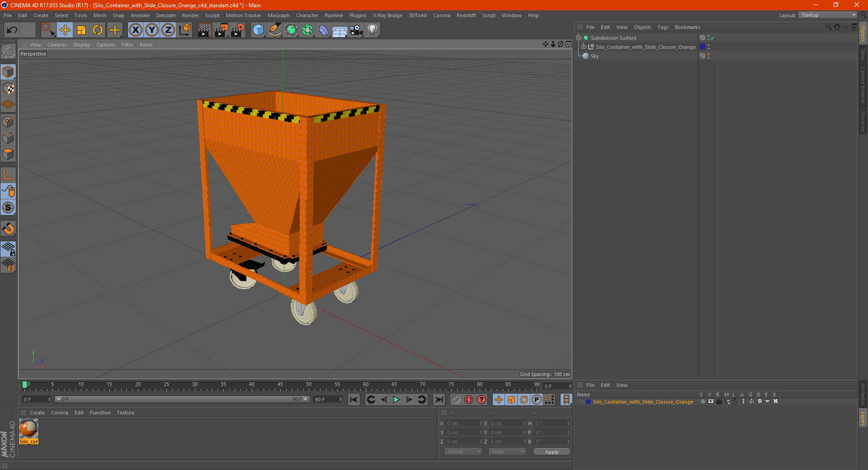Activate the Scale tool

pyautogui.click(x=81, y=30)
